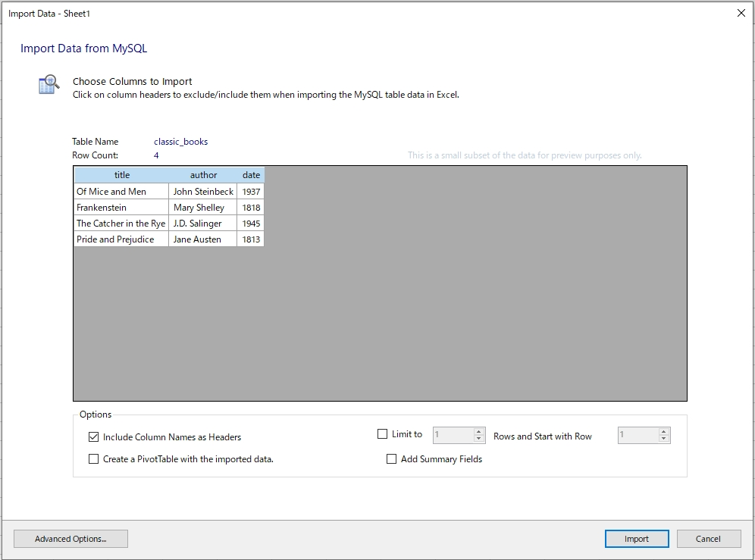Exclude the title column header
755x560 pixels.
click(122, 175)
